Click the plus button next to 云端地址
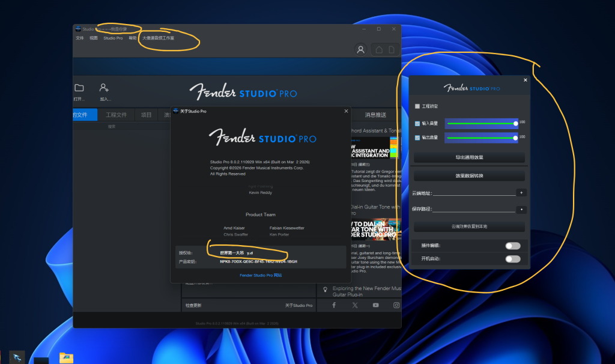Viewport: 615px width, 364px height. 521,193
